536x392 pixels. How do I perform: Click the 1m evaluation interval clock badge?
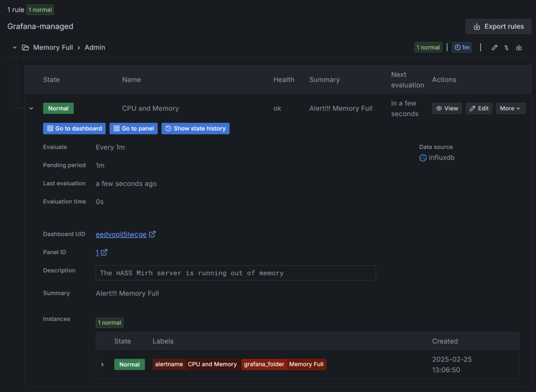pyautogui.click(x=461, y=48)
